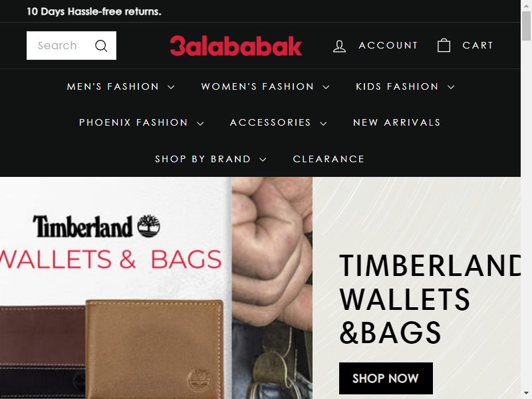Image resolution: width=532 pixels, height=399 pixels.
Task: Open the New Arrivals menu item
Action: [x=396, y=122]
